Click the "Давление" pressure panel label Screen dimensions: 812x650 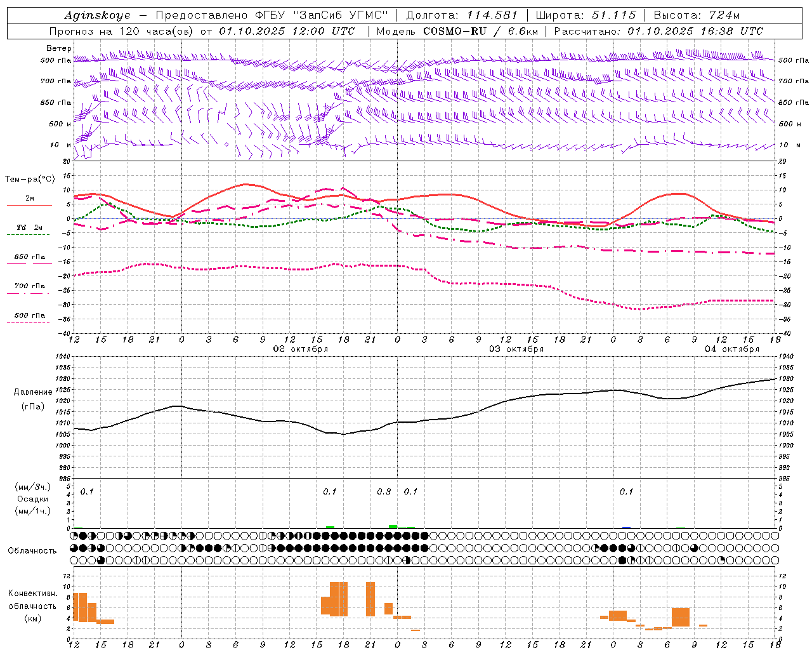pyautogui.click(x=33, y=392)
